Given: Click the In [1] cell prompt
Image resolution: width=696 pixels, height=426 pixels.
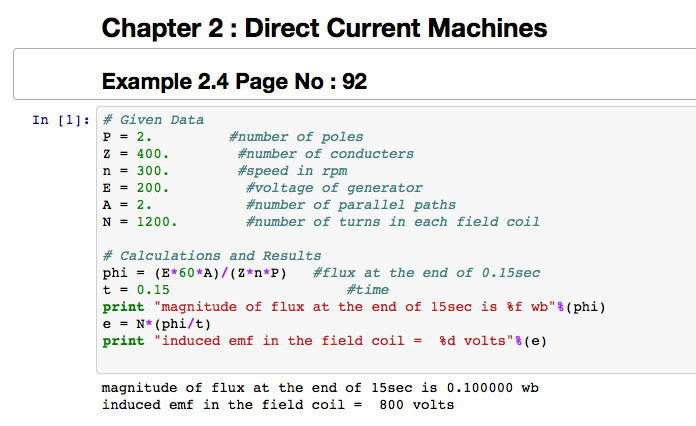Looking at the screenshot, I should click(x=59, y=120).
